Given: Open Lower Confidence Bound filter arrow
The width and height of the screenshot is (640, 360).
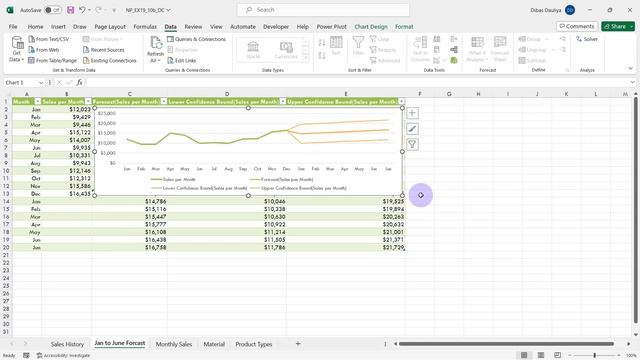Looking at the screenshot, I should pos(283,101).
